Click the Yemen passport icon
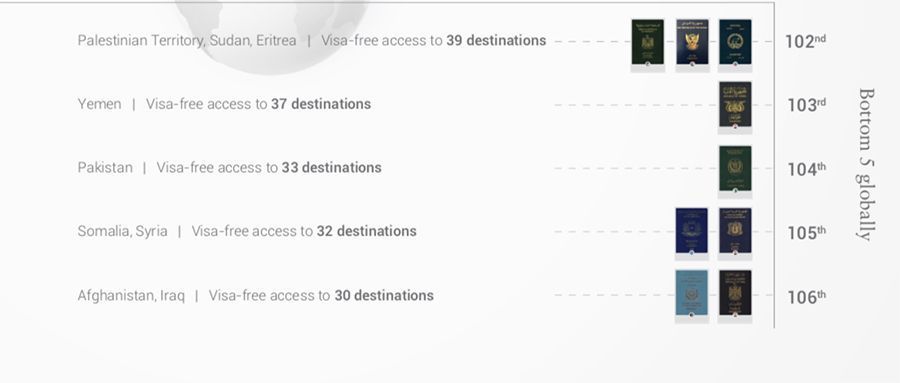 pyautogui.click(x=735, y=105)
